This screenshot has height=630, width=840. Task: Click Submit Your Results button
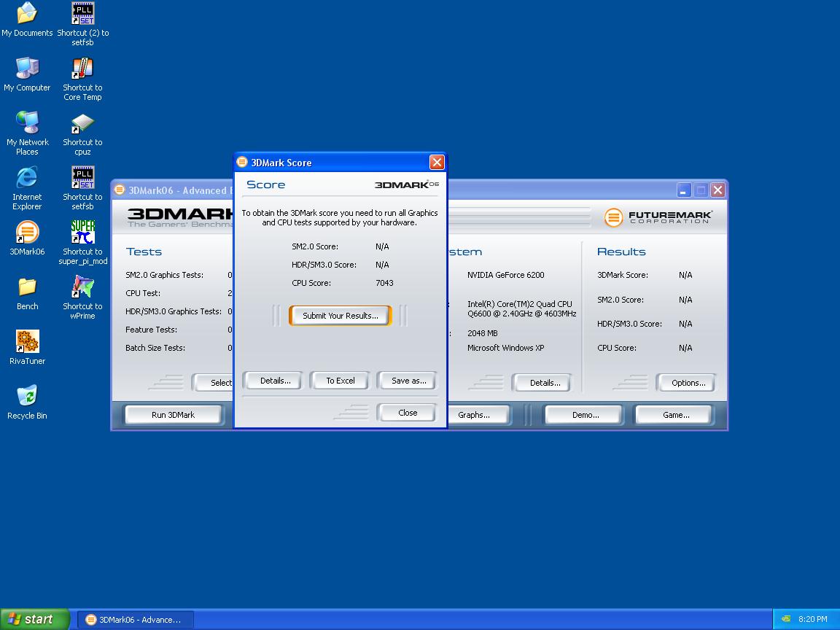[341, 316]
